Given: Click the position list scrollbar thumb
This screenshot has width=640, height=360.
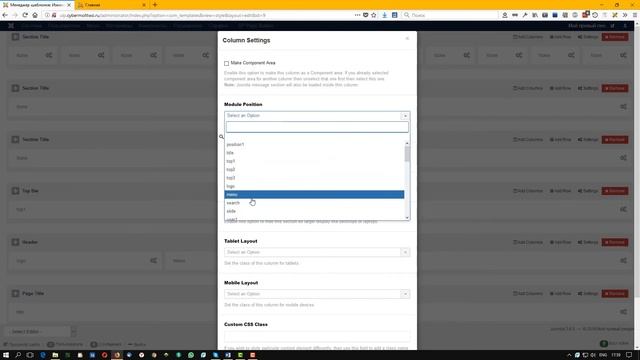Looking at the screenshot, I should 407,154.
